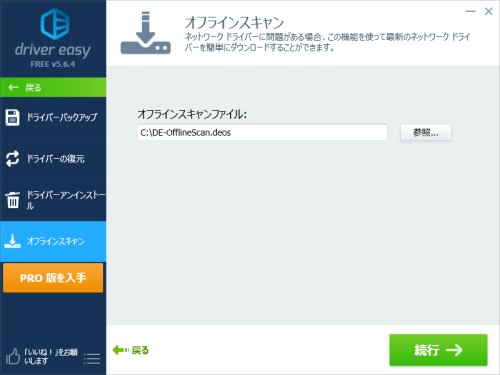Click the floppy disk driver backup icon

[12, 117]
